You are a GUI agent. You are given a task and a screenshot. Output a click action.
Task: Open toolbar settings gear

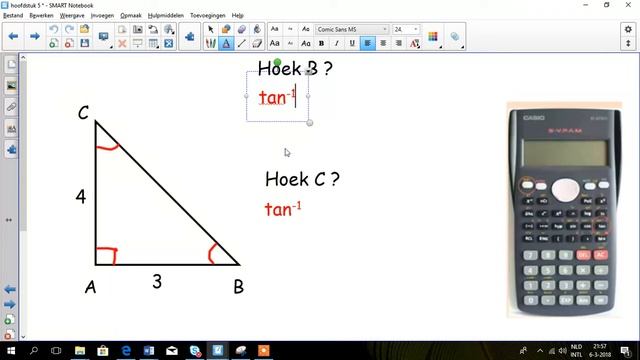(628, 29)
